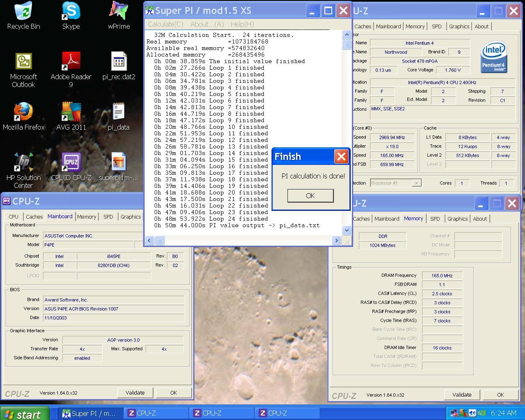Open the About...(A) menu in Super PI
525x420 pixels.
[x=207, y=24]
